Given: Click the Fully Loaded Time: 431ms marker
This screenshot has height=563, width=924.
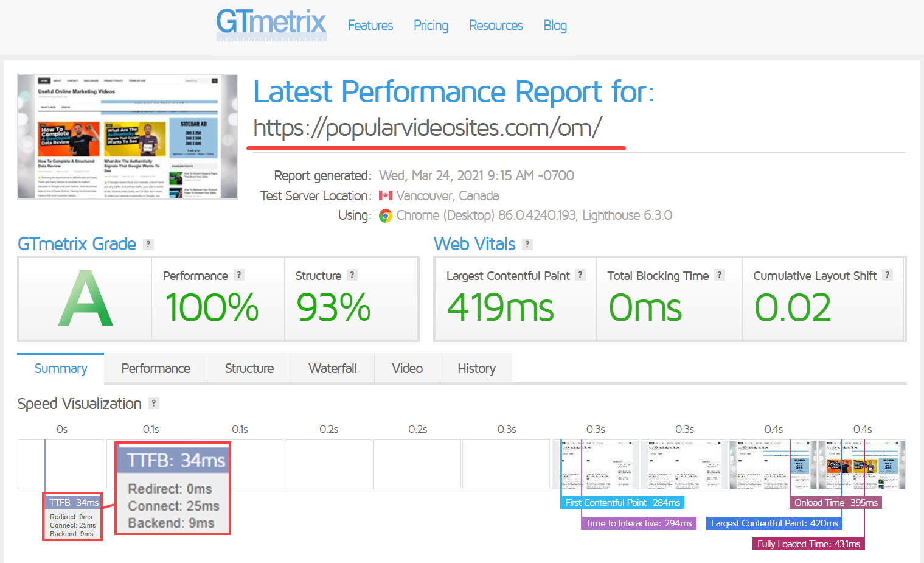Looking at the screenshot, I should [x=808, y=544].
